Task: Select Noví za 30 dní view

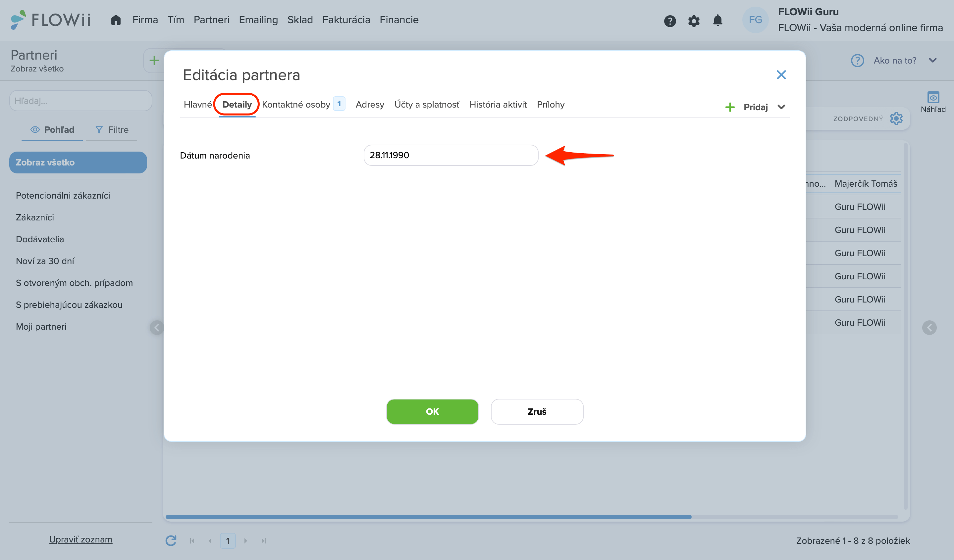Action: 45,261
